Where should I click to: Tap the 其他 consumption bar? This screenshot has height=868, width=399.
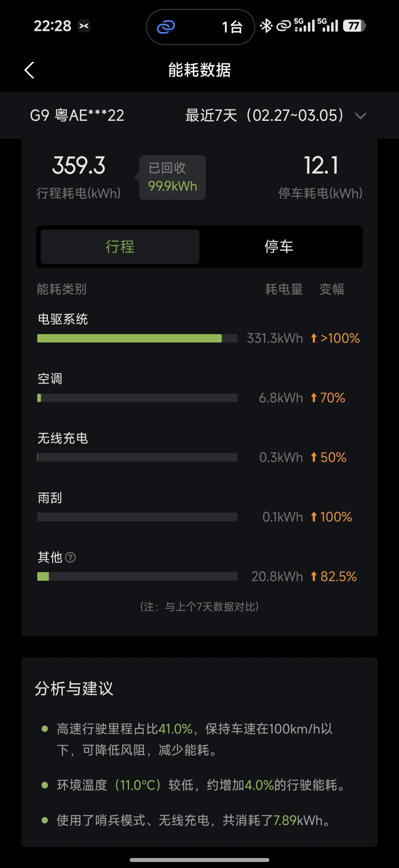(137, 577)
